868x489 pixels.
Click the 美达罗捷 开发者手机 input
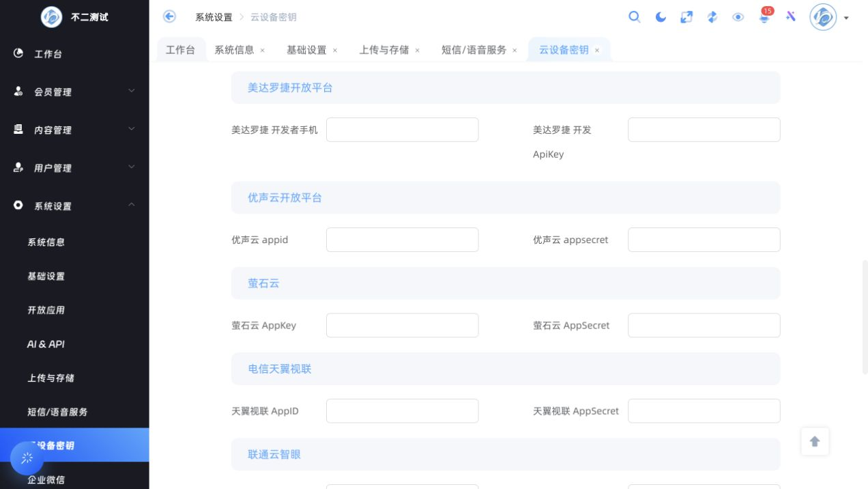[403, 130]
